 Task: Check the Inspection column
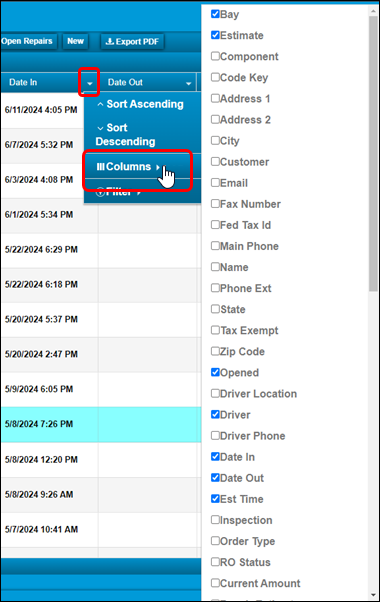coord(215,520)
